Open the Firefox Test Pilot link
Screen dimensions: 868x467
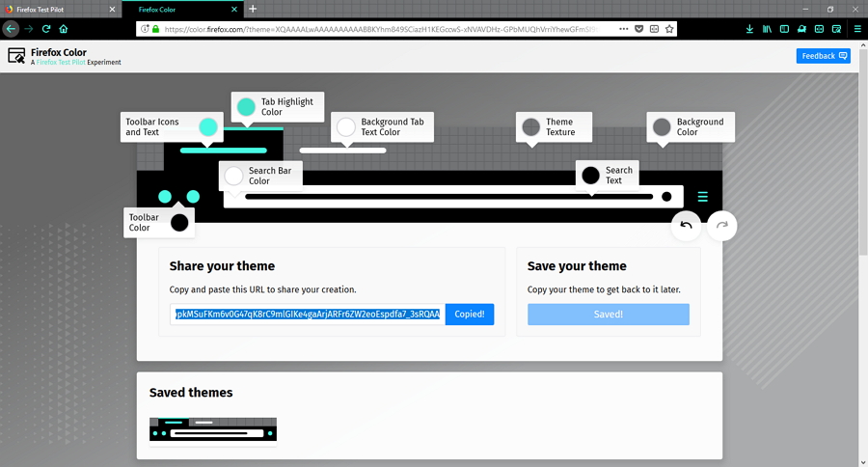point(61,63)
